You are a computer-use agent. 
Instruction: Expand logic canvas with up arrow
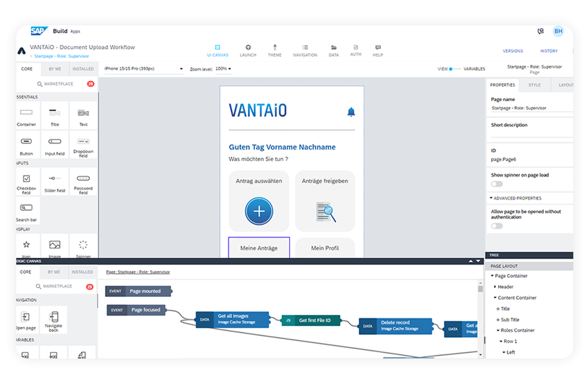pos(470,261)
